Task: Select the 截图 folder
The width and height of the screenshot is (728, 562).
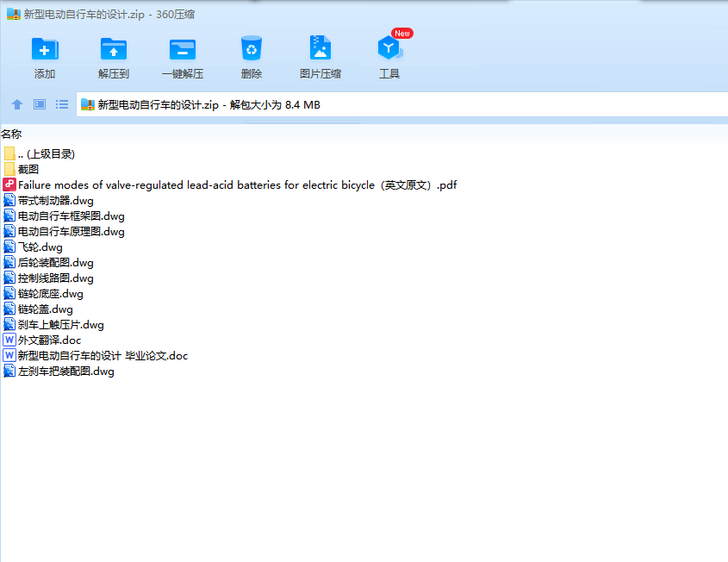Action: (22, 169)
